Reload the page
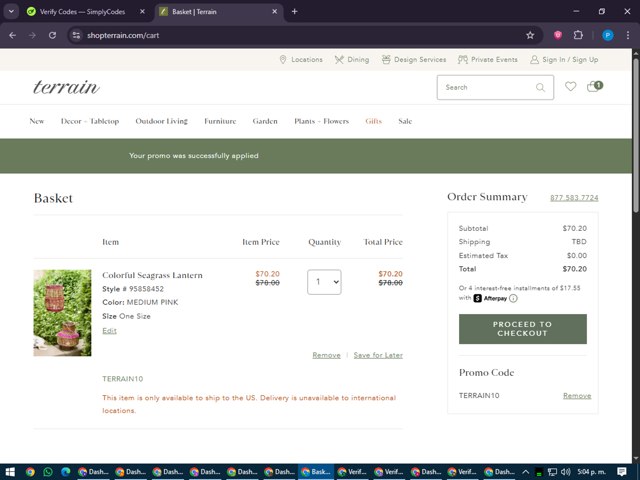The height and width of the screenshot is (480, 640). click(52, 36)
